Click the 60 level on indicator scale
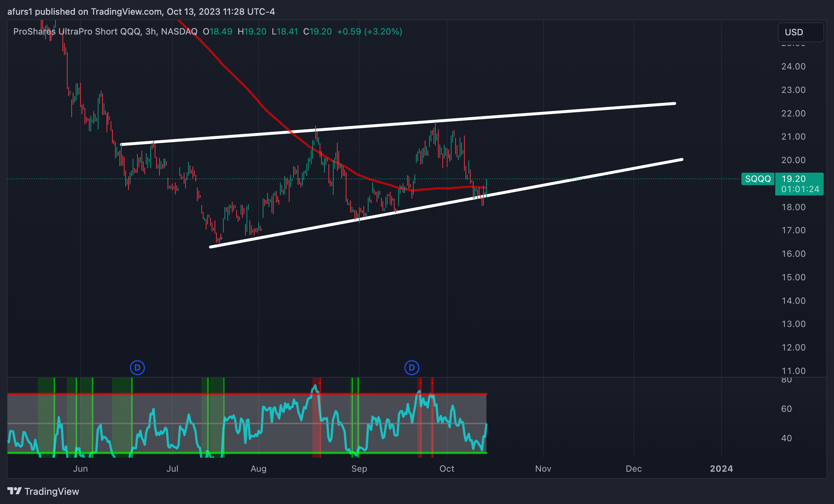The image size is (834, 504). [x=787, y=409]
